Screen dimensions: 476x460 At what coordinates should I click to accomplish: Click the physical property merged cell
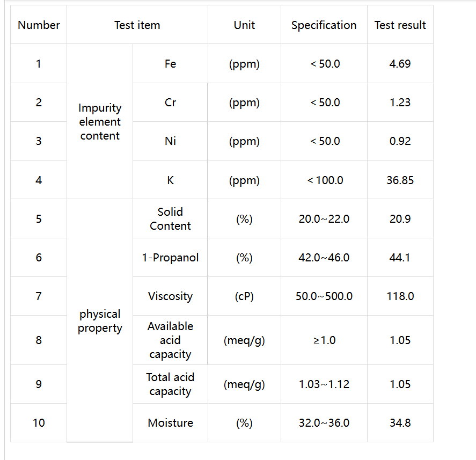(x=100, y=320)
